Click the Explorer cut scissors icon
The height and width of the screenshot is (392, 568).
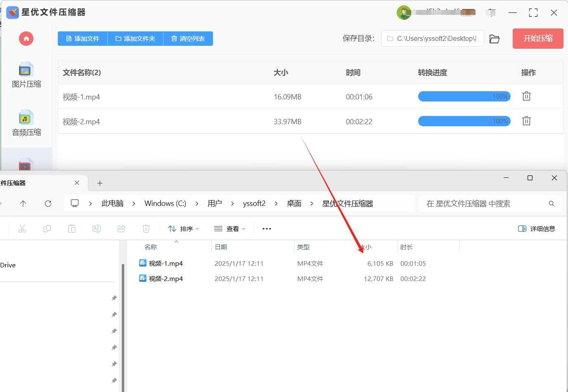click(x=22, y=229)
